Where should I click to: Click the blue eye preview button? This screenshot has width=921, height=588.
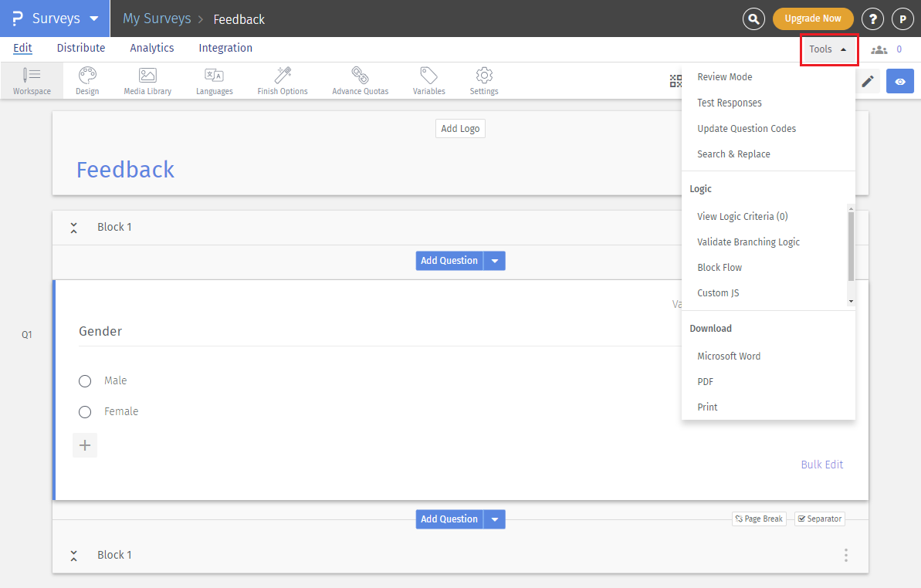899,81
